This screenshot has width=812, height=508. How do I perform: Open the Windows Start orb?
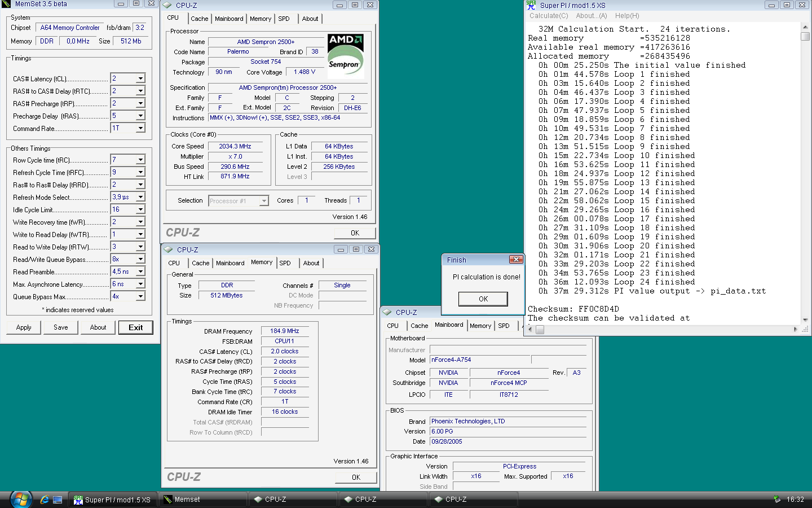click(x=21, y=499)
